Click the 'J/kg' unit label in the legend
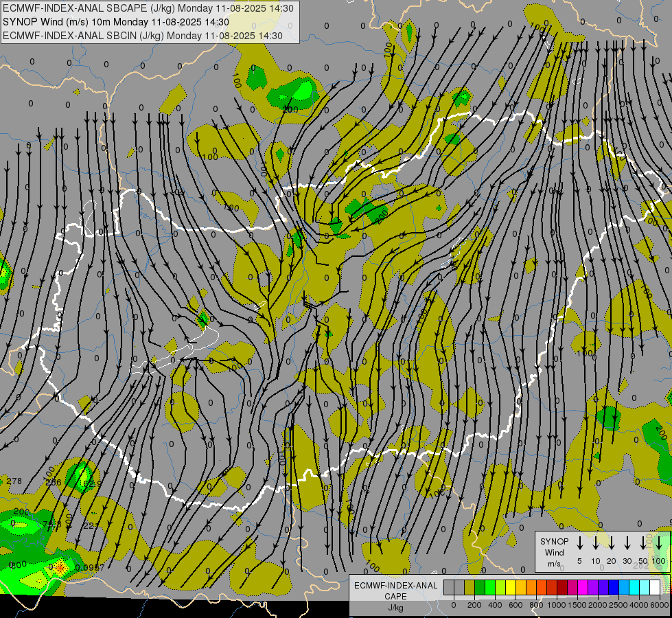Image resolution: width=672 pixels, height=618 pixels. 395,608
